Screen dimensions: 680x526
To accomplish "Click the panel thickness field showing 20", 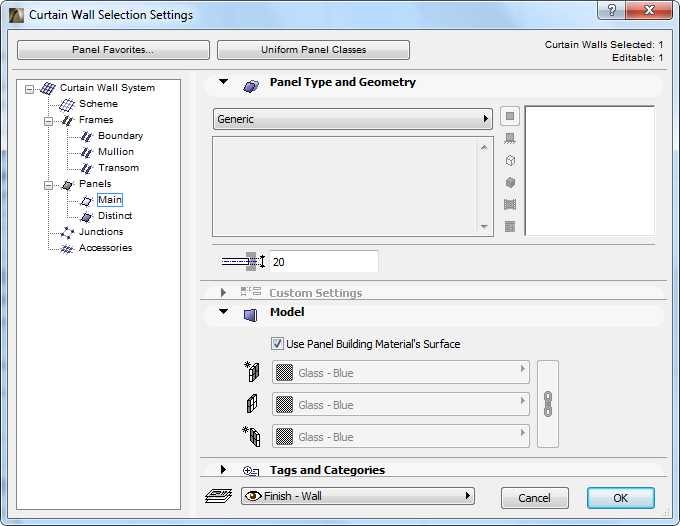I will click(x=324, y=262).
